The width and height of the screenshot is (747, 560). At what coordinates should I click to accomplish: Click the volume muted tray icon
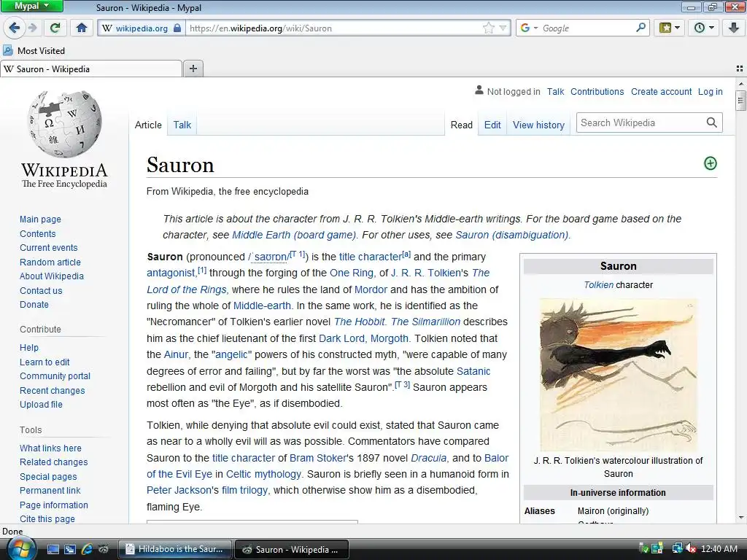point(692,550)
